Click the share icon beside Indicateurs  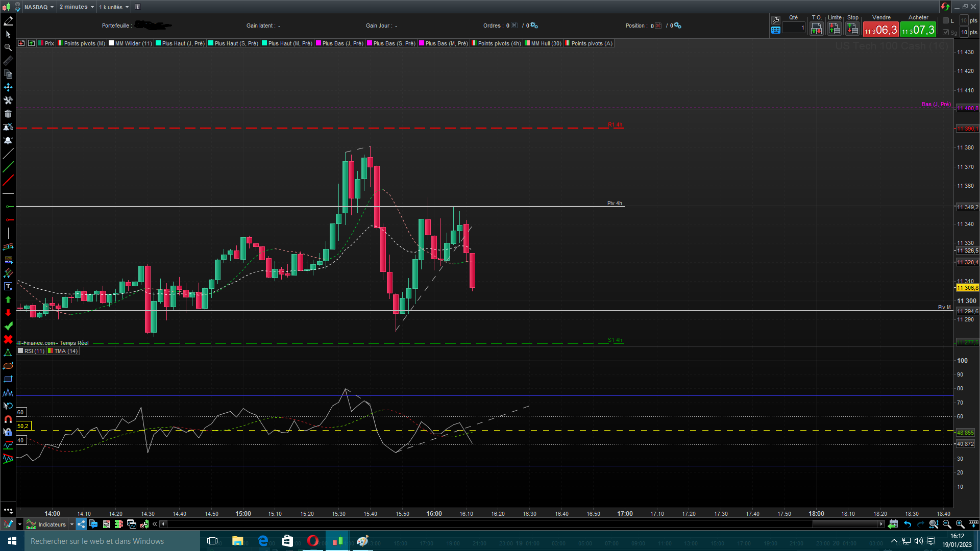coord(82,524)
